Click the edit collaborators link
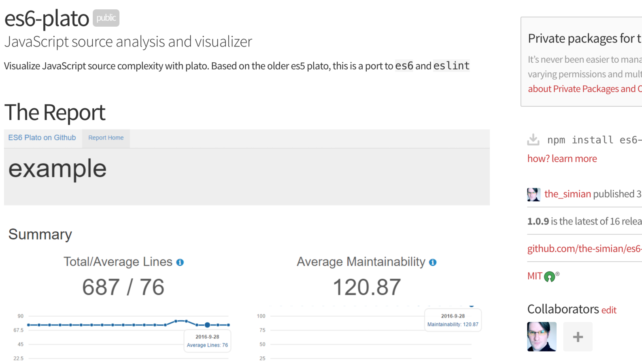642x364 pixels. coord(609,310)
